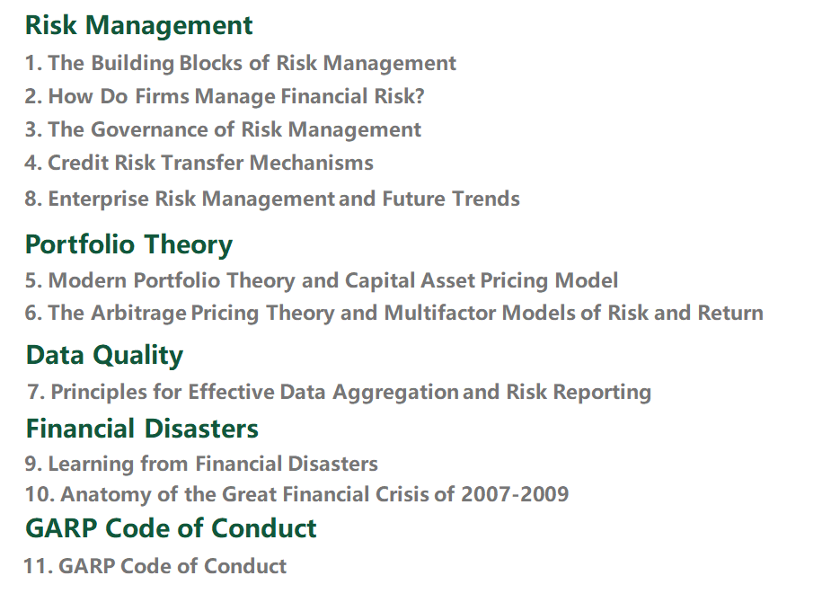Image resolution: width=832 pixels, height=612 pixels.
Task: Open Modern Portfolio Theory and CAPM chapter
Action: pyautogui.click(x=321, y=281)
